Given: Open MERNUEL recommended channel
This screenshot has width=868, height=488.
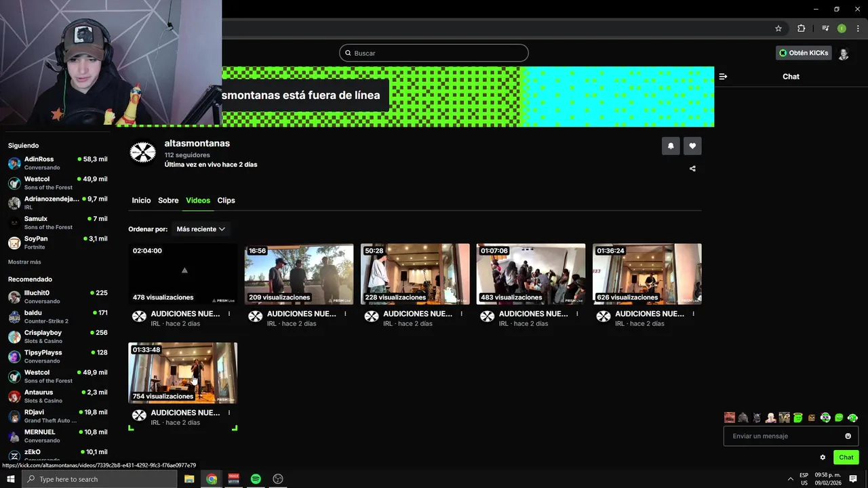Looking at the screenshot, I should click(57, 436).
